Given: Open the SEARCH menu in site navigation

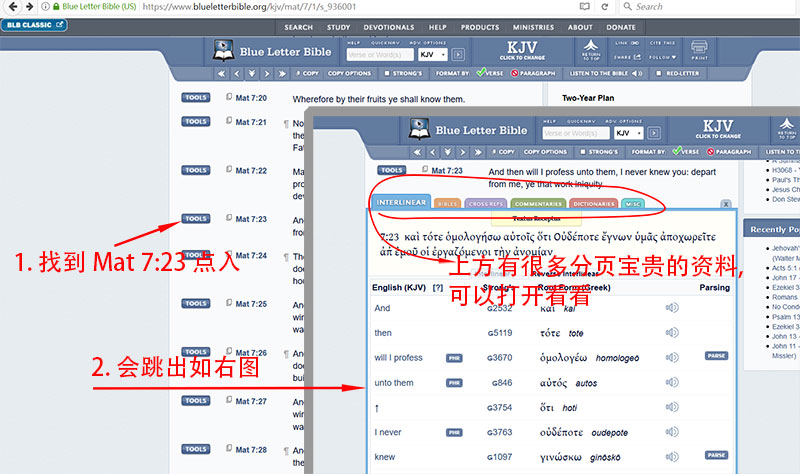Looking at the screenshot, I should (x=298, y=28).
